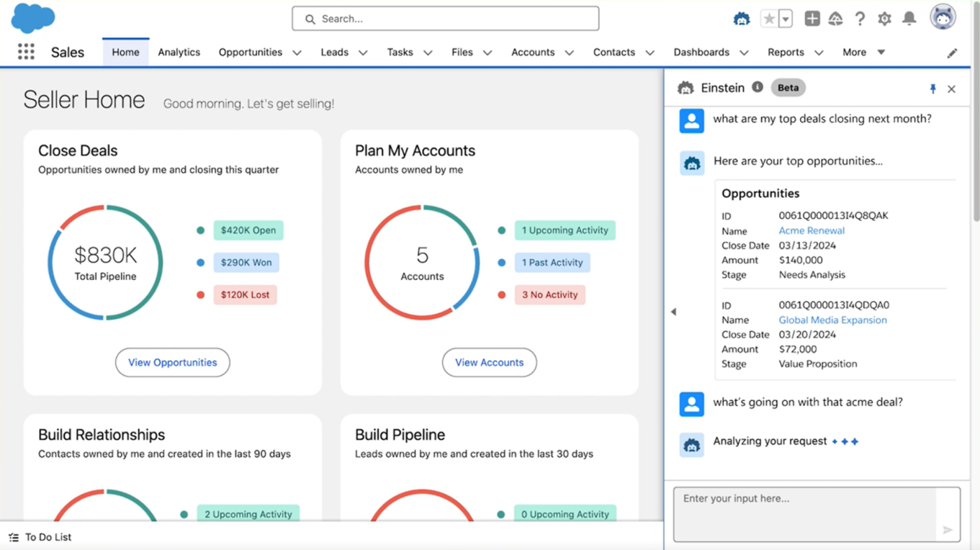Click the 3 No Activity badge
Image resolution: width=980 pixels, height=550 pixels.
click(549, 295)
